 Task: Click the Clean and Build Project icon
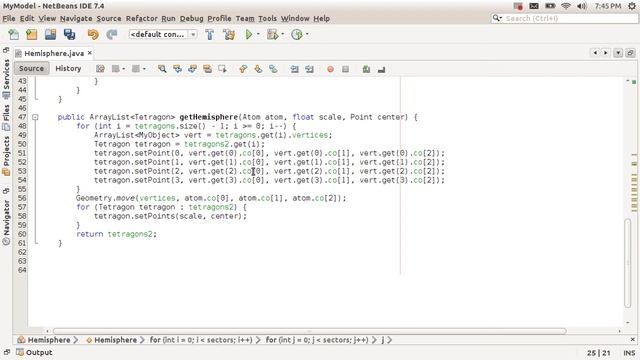click(229, 35)
